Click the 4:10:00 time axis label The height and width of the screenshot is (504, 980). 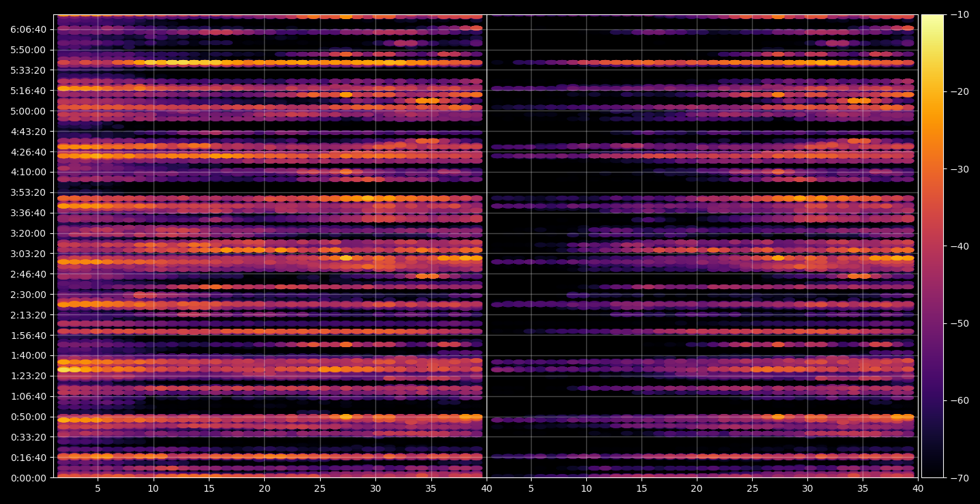point(29,172)
